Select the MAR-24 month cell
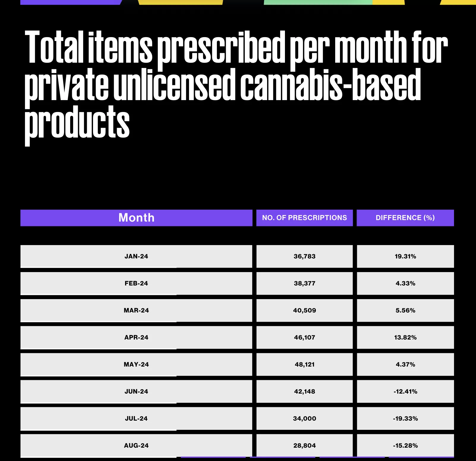This screenshot has height=461, width=476. [x=136, y=310]
